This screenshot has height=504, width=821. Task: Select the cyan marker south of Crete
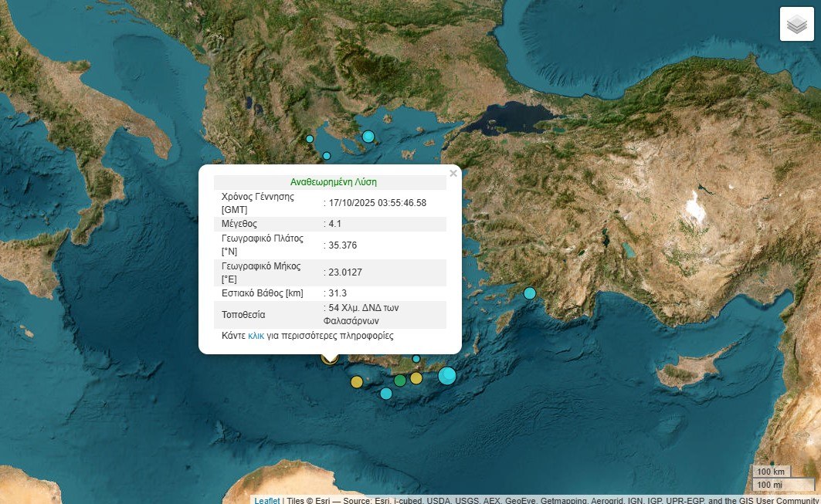[386, 394]
